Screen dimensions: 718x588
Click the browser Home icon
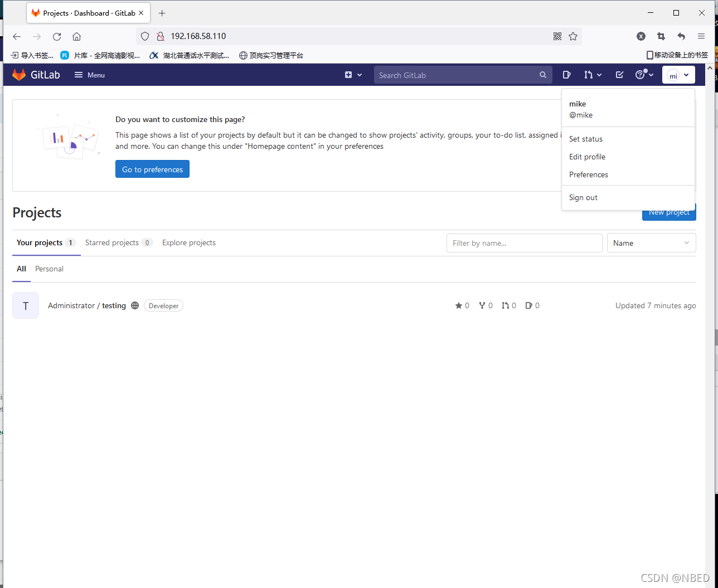(x=77, y=36)
